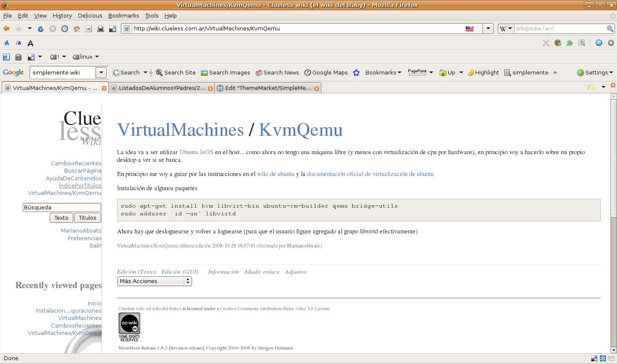Screen dimensions: 617x364
Task: Click the Google toolbar blue bookmark star
Action: click(356, 73)
